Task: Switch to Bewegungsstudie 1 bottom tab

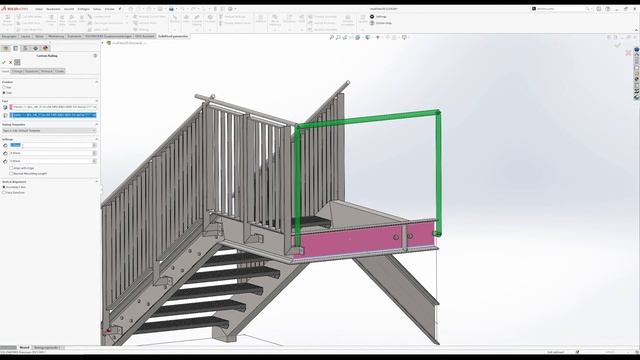Action: 47,348
